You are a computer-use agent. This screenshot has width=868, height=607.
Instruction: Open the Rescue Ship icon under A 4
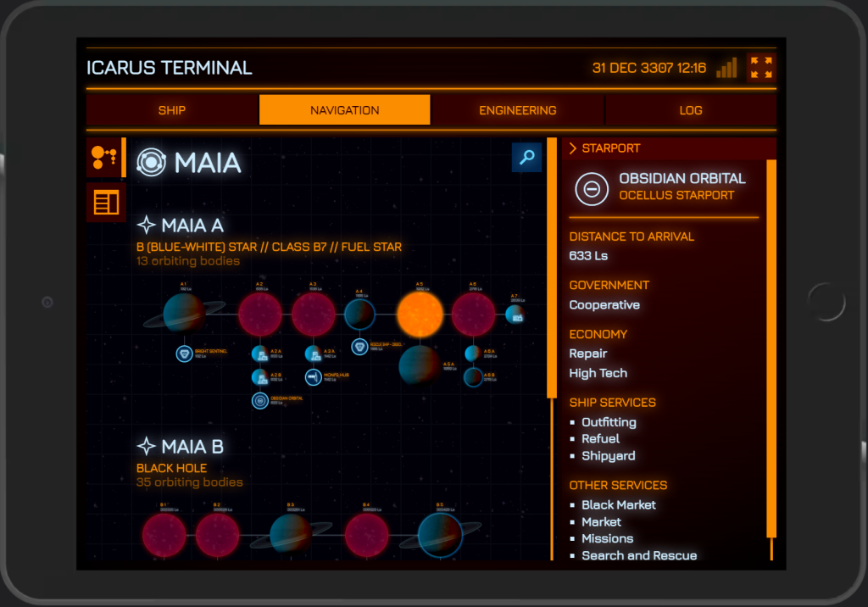coord(359,348)
